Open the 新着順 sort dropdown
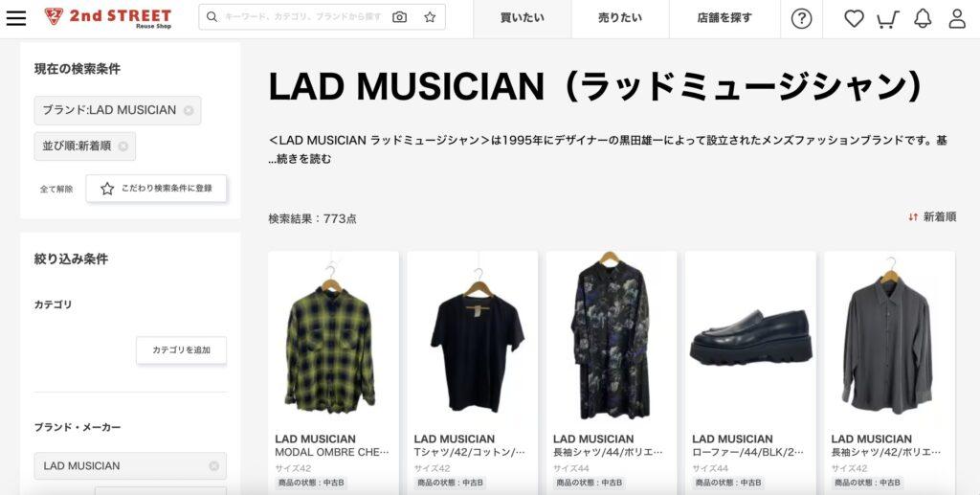Image resolution: width=980 pixels, height=495 pixels. [932, 217]
